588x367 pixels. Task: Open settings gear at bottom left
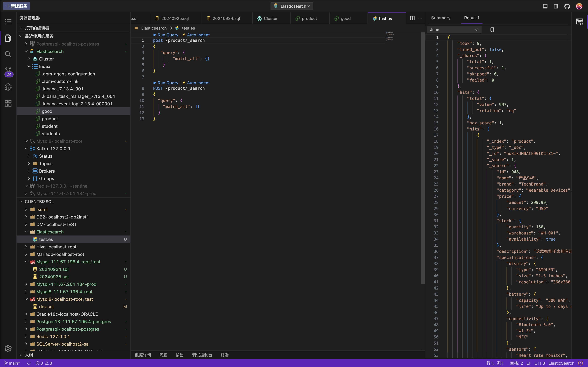(x=8, y=348)
